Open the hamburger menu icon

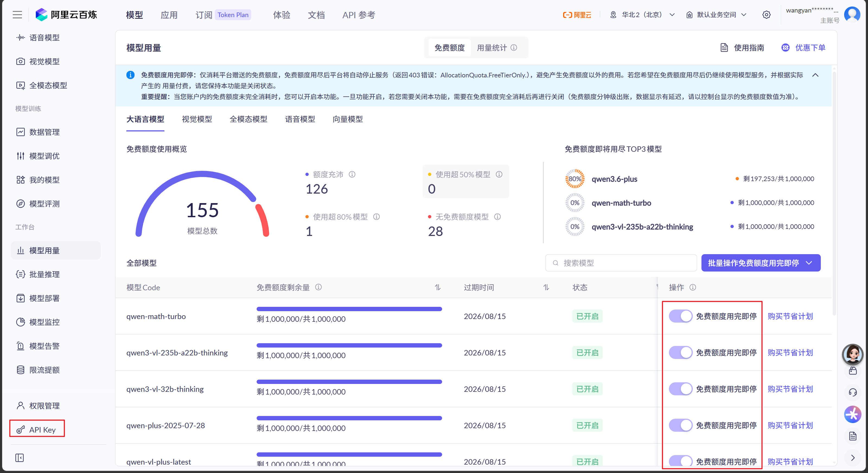coord(17,15)
